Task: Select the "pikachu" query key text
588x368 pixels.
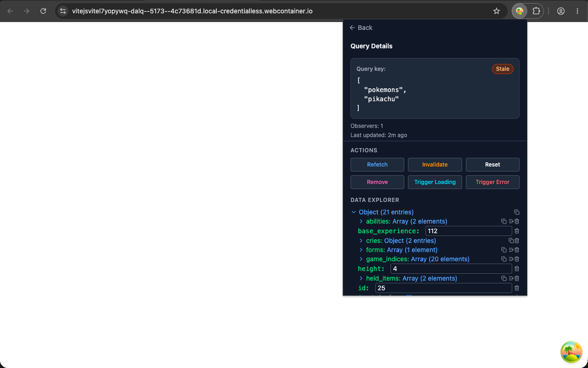Action: (x=381, y=99)
